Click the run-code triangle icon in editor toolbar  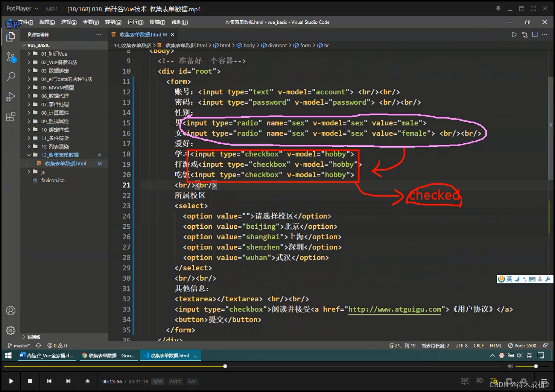[514, 35]
